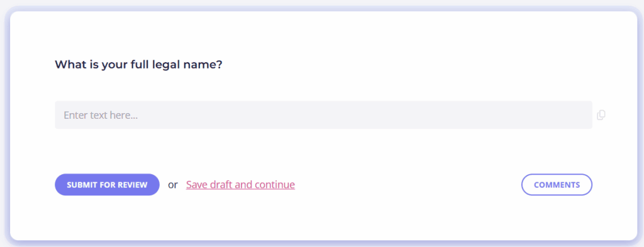Screen dimensions: 644x247
Task: Copy the legal name answer using clipboard icon
Action: (601, 115)
